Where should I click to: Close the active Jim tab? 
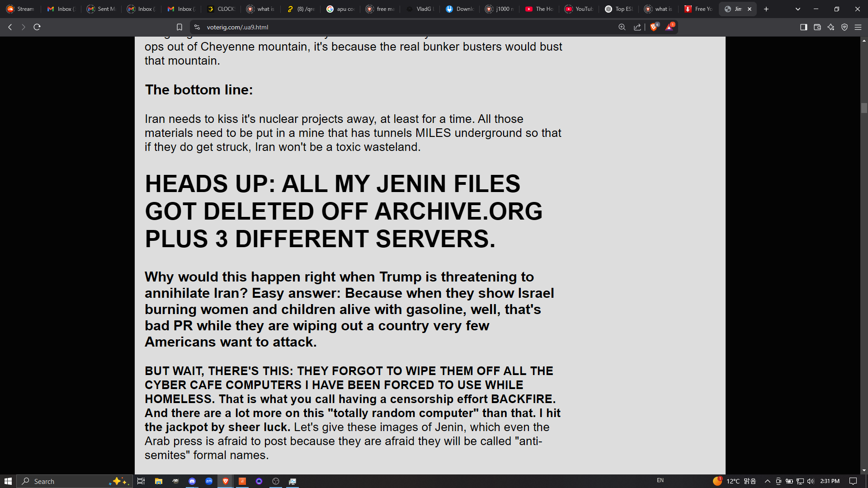[750, 9]
